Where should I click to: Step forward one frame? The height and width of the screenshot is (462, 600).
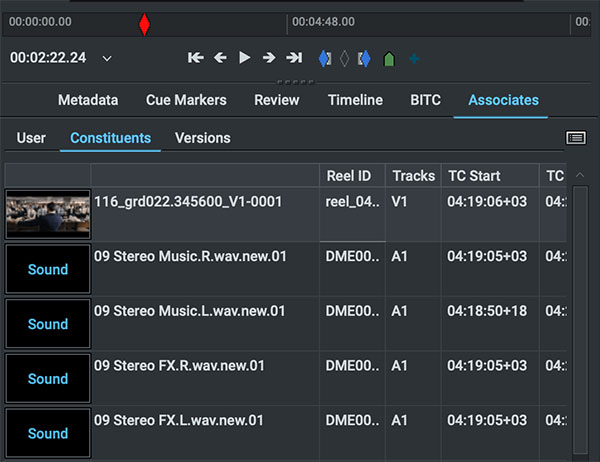269,58
